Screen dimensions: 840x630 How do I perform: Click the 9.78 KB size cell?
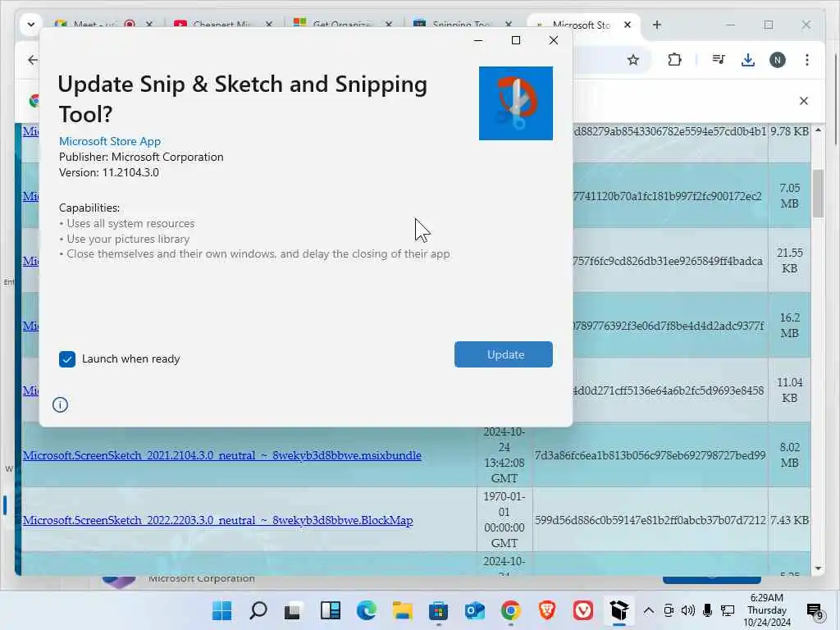pyautogui.click(x=789, y=131)
